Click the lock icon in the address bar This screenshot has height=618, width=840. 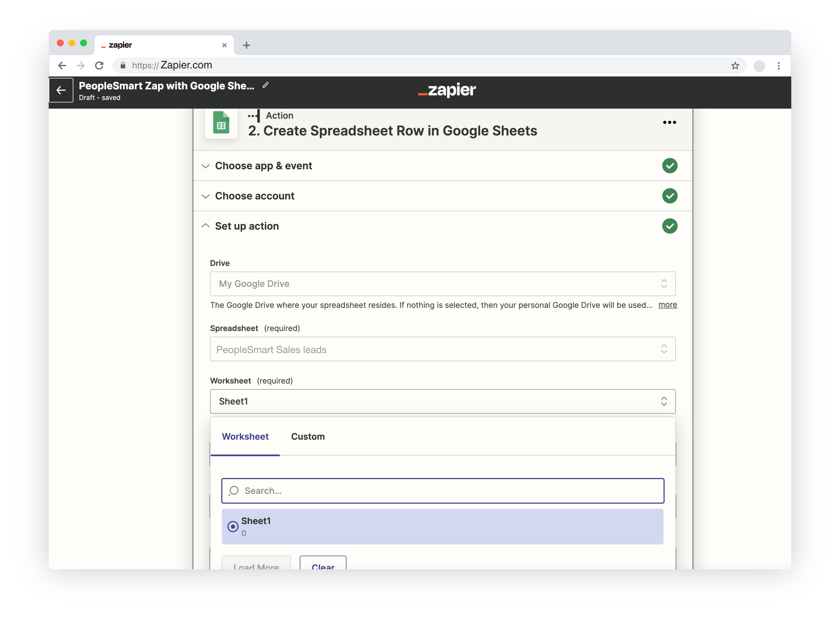[x=123, y=66]
